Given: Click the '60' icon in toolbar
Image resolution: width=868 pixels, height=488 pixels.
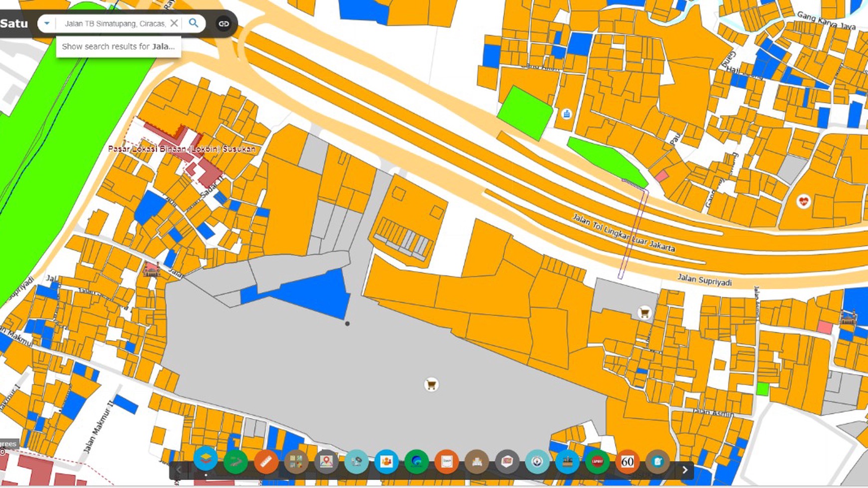Looking at the screenshot, I should pos(627,462).
